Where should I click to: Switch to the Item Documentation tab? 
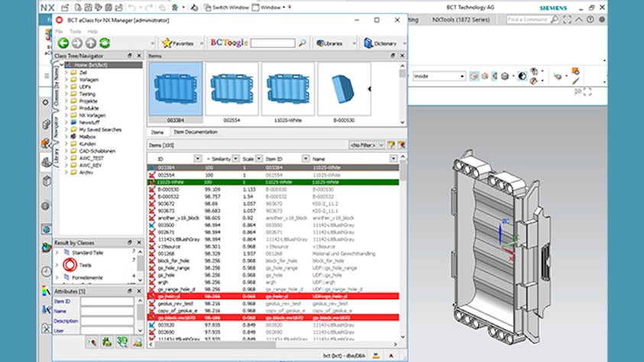pos(196,132)
